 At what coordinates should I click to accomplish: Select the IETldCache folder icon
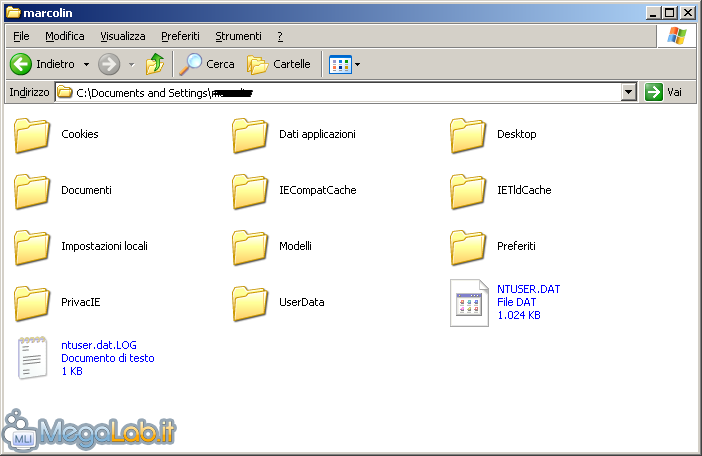(x=468, y=191)
